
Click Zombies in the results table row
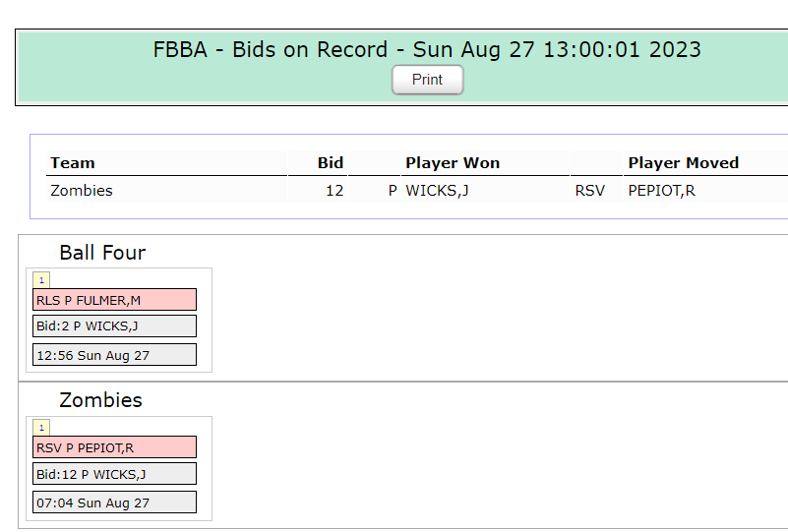[x=82, y=191]
